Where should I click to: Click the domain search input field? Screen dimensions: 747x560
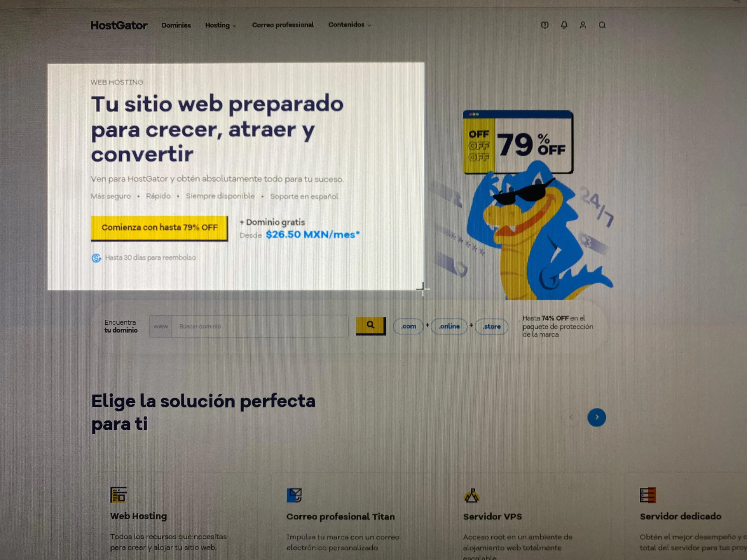(x=264, y=326)
